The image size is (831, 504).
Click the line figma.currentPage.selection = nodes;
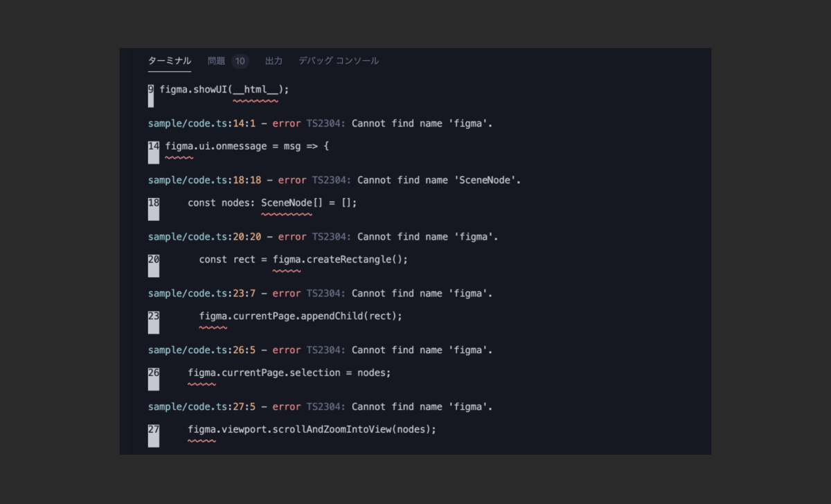click(x=289, y=373)
